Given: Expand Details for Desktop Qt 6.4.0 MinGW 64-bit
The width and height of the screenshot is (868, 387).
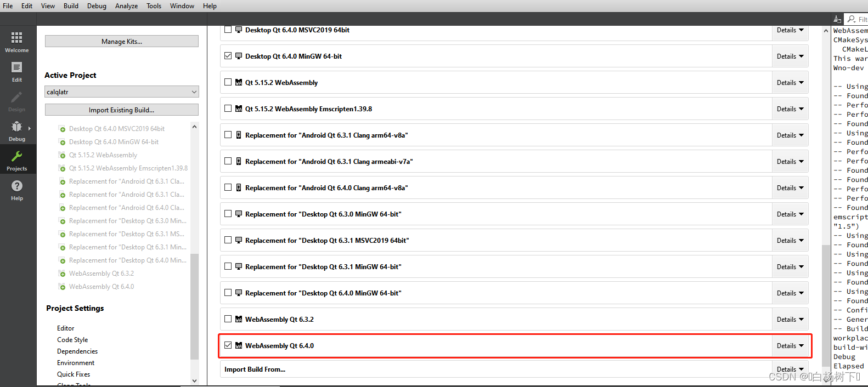Looking at the screenshot, I should tap(790, 56).
